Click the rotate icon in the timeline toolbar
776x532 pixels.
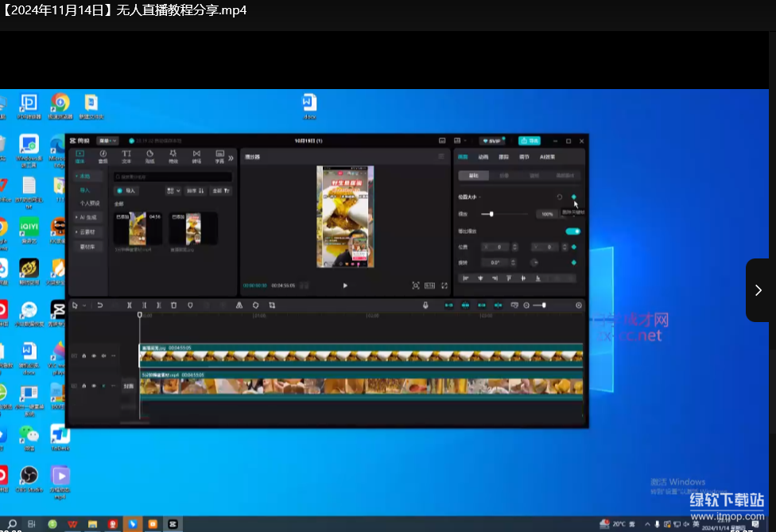click(x=255, y=305)
